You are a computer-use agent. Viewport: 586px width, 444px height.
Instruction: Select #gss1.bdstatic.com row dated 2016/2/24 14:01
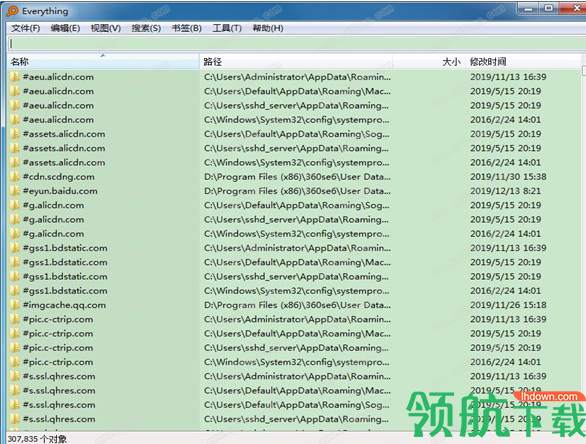(x=295, y=291)
